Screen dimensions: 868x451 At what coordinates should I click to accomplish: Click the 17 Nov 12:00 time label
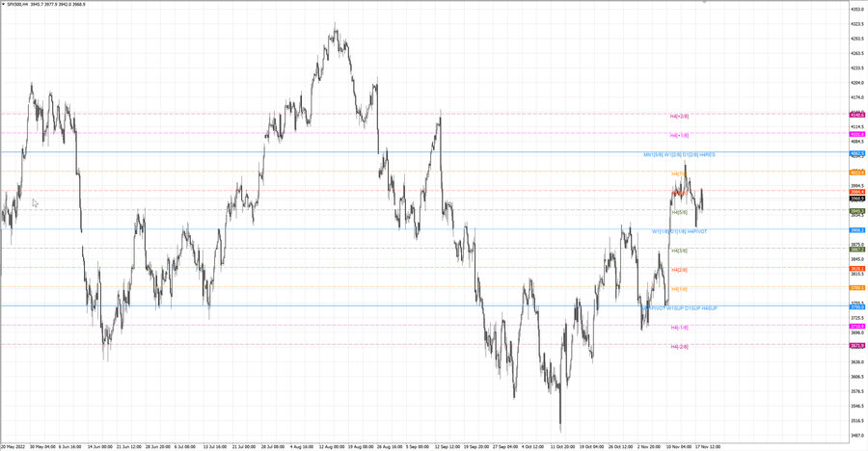(x=708, y=446)
